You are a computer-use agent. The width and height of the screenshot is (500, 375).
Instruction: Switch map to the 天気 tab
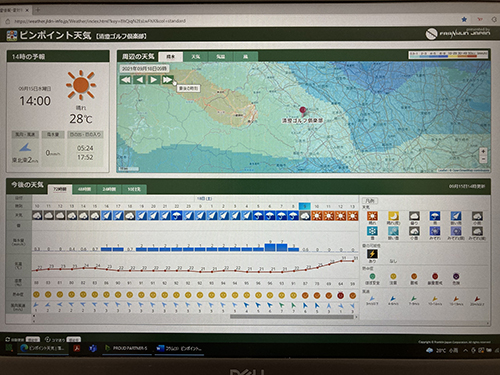196,57
